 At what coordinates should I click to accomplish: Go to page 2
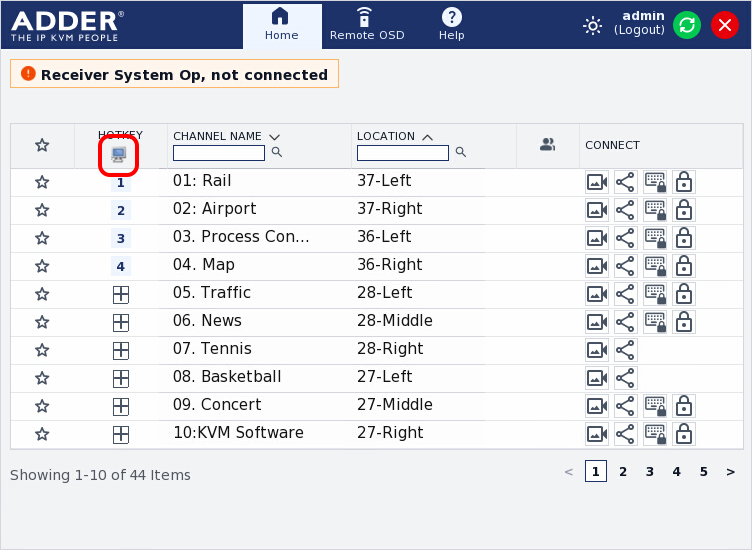click(x=623, y=472)
